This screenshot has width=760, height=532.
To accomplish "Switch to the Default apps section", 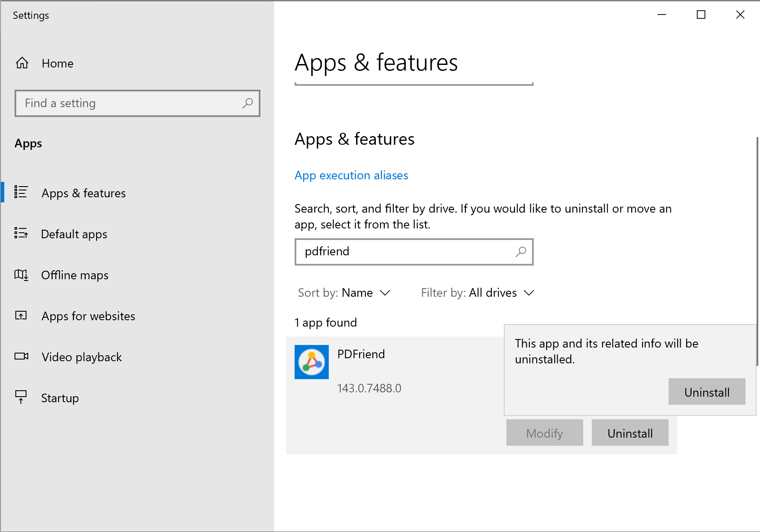I will 74,234.
